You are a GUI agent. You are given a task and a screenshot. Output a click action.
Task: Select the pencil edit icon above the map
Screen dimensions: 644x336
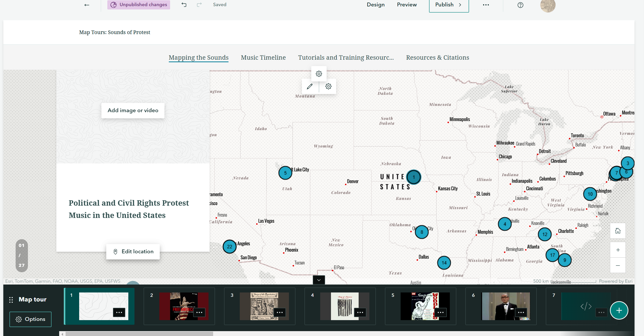click(309, 86)
